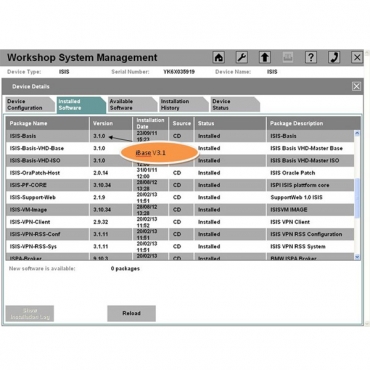The image size is (370, 370).
Task: Click the table scrollbar up arrow
Action: tap(357, 133)
